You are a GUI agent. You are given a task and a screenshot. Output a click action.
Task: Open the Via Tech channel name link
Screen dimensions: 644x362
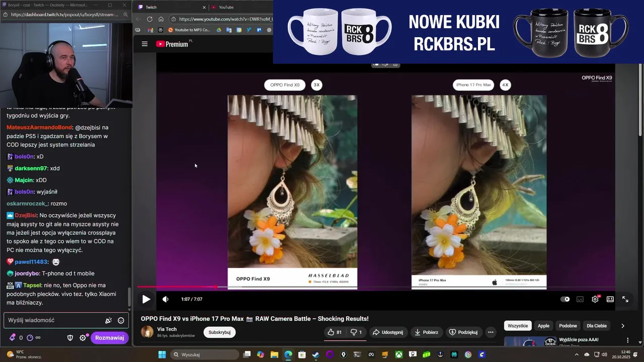point(167,329)
